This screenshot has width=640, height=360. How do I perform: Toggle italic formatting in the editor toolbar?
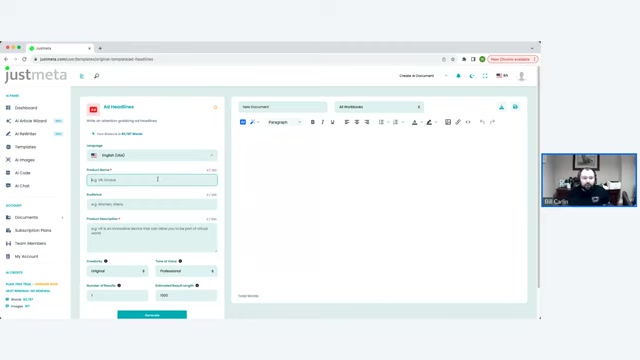[x=322, y=122]
